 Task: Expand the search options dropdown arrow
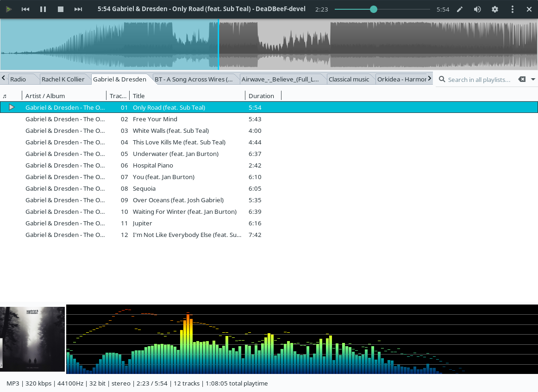pos(533,79)
